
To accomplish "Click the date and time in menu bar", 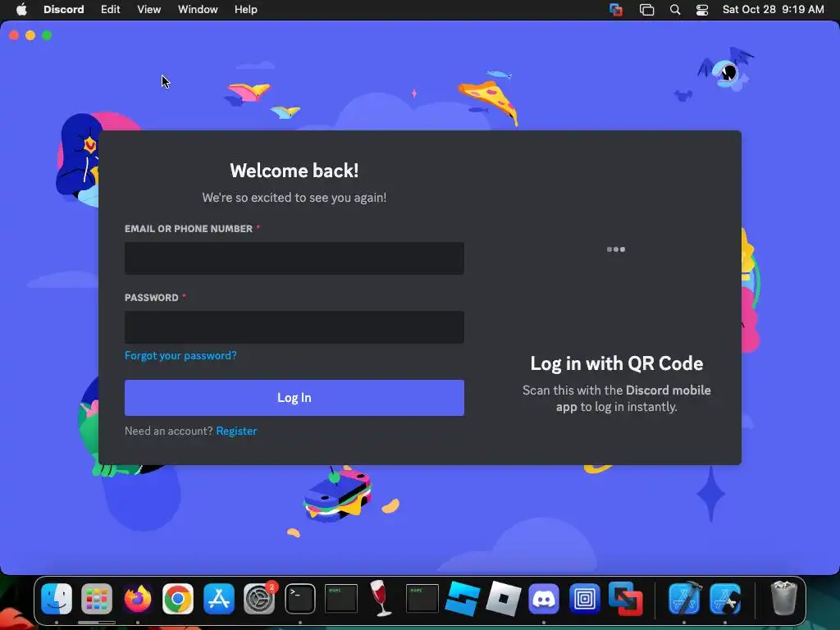I will (x=773, y=10).
